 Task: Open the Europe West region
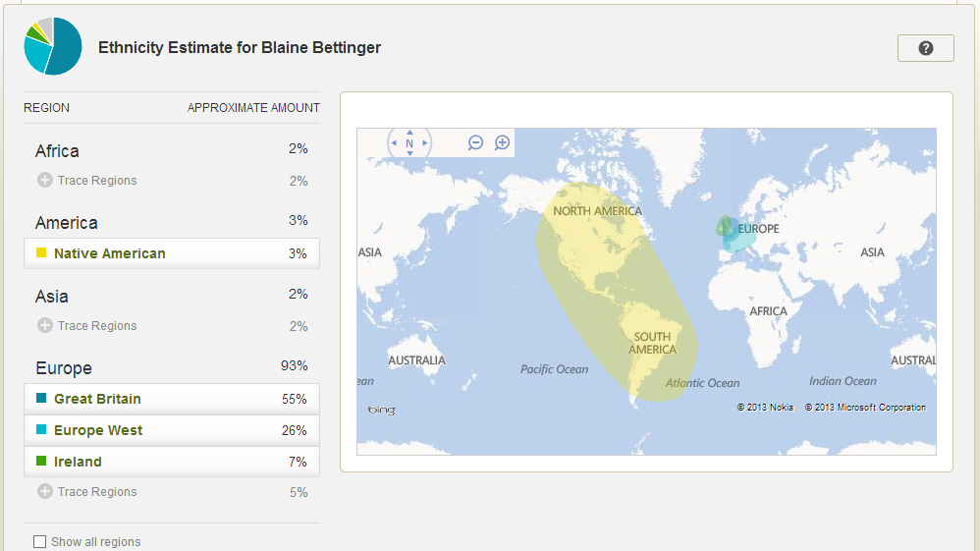[x=172, y=430]
